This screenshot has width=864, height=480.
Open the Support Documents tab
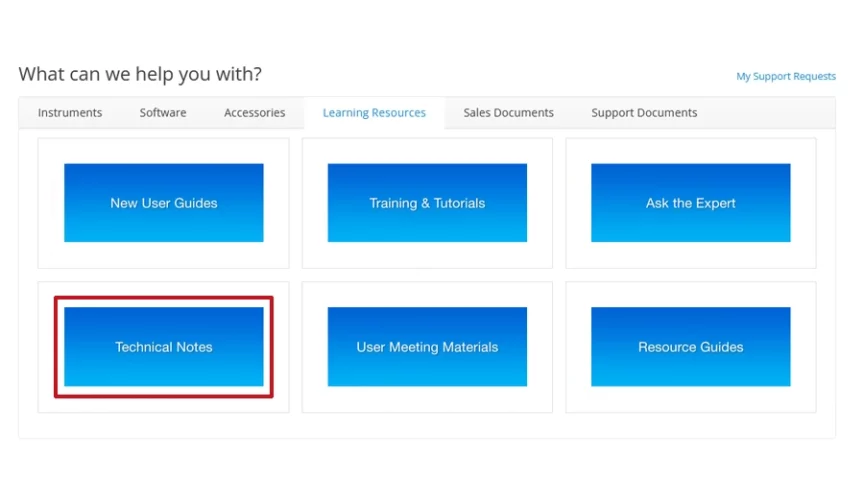pyautogui.click(x=644, y=113)
